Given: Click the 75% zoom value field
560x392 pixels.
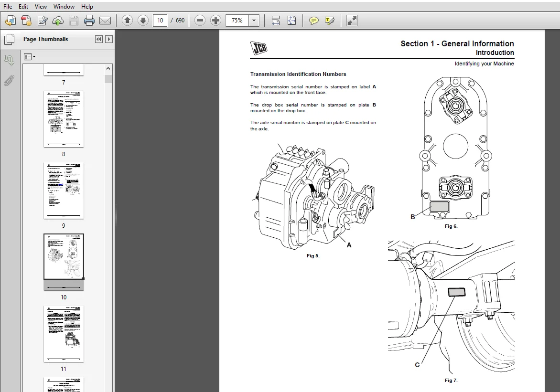Looking at the screenshot, I should pos(237,21).
